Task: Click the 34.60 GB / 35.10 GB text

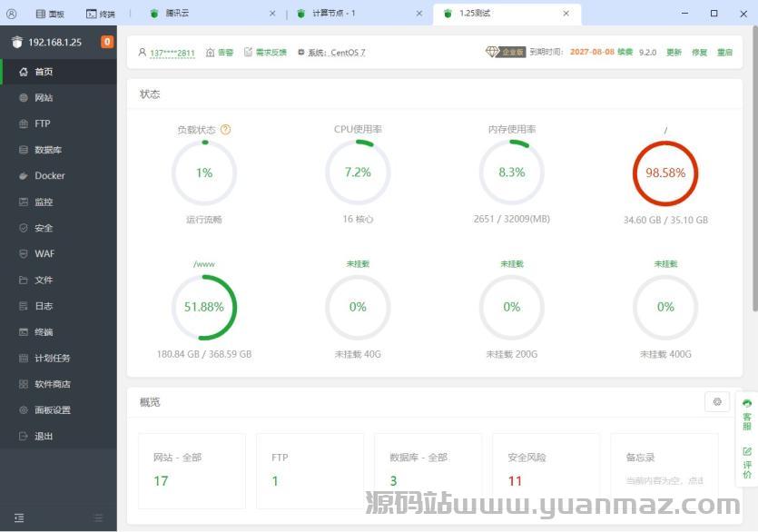Action: (x=665, y=220)
